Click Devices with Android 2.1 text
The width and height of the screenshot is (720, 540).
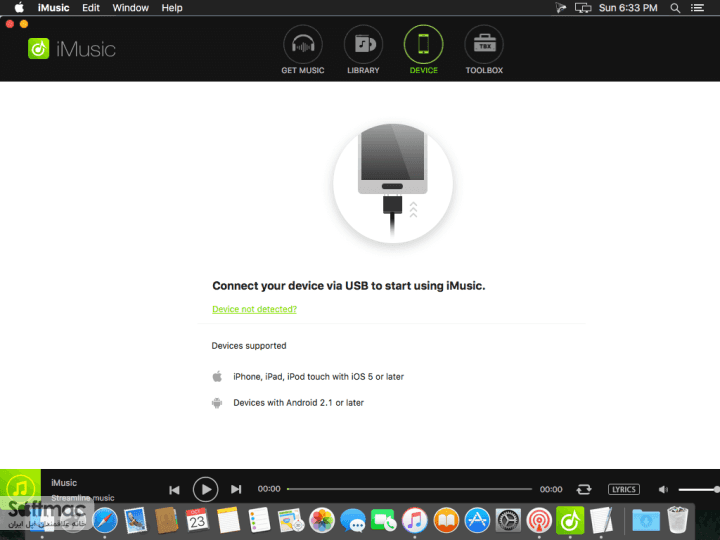(298, 403)
